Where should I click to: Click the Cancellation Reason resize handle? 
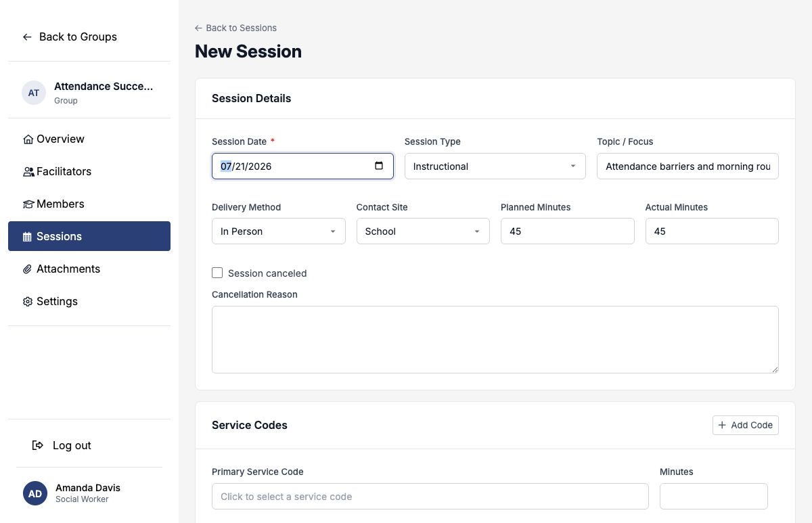(x=775, y=369)
